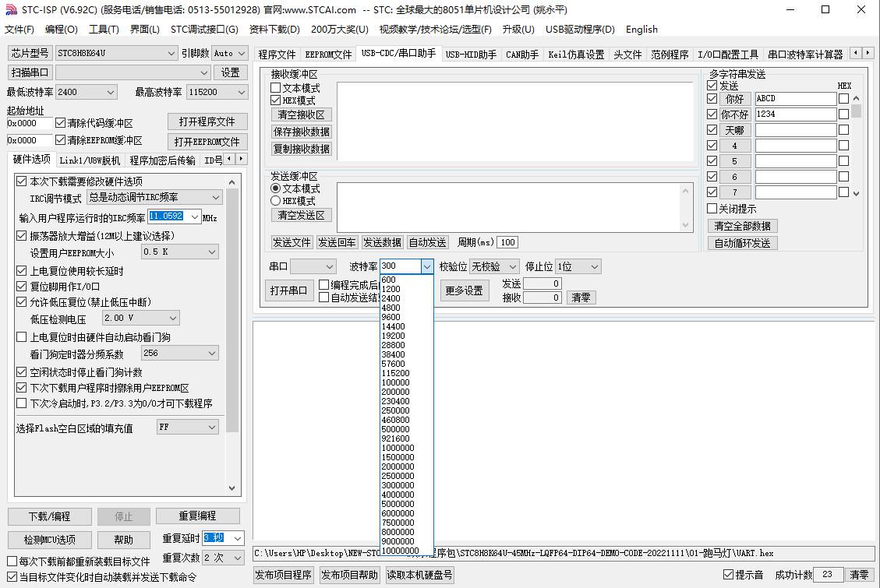Open the 编程(O) menu
The width and height of the screenshot is (880, 588).
[61, 29]
